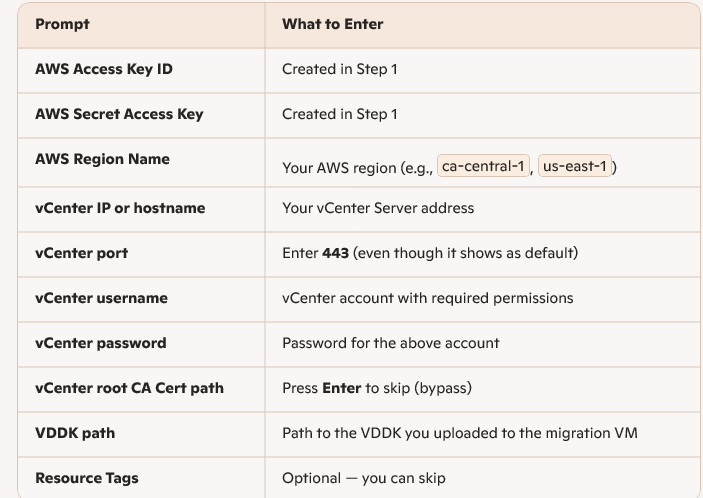
Task: Click the bold '443' text
Action: (x=335, y=253)
